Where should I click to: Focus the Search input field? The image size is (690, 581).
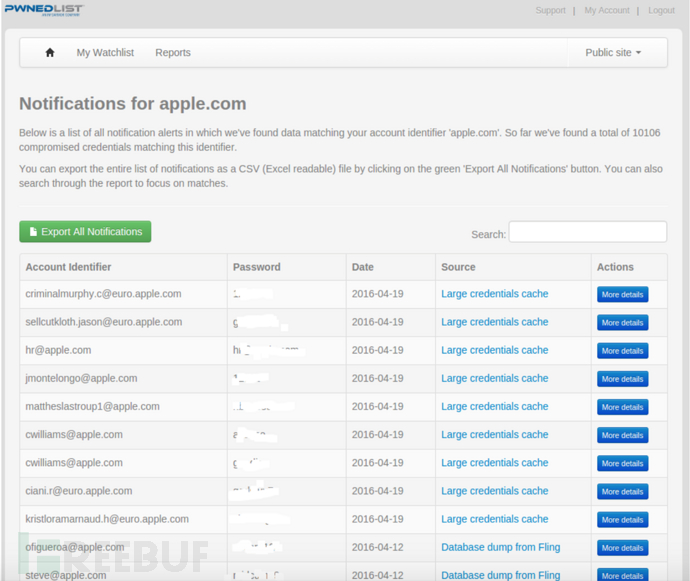(587, 232)
